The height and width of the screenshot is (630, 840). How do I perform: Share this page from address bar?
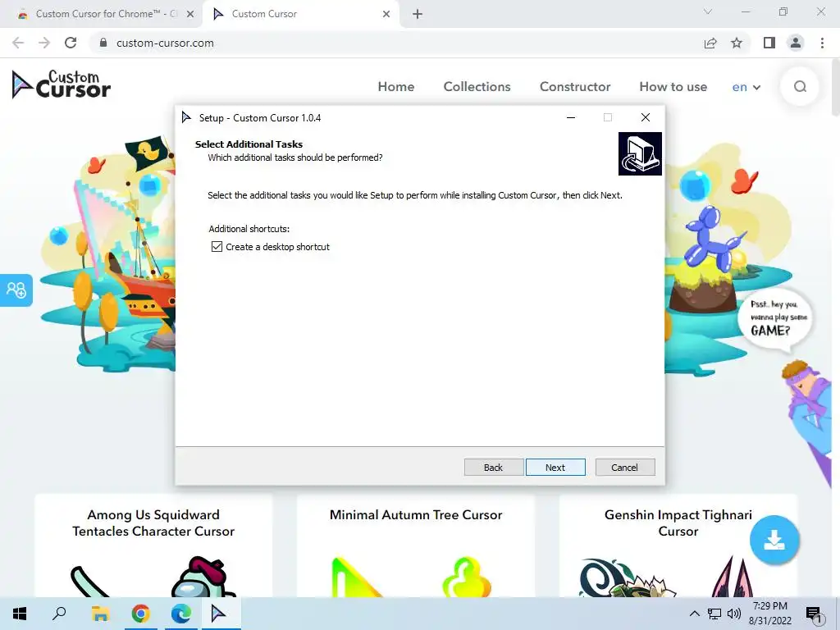(x=710, y=43)
